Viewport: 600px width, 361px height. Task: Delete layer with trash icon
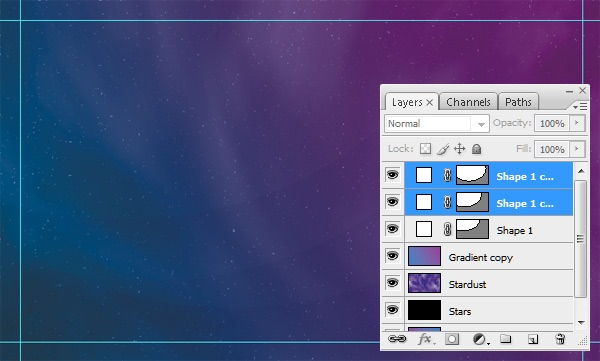coord(560,339)
